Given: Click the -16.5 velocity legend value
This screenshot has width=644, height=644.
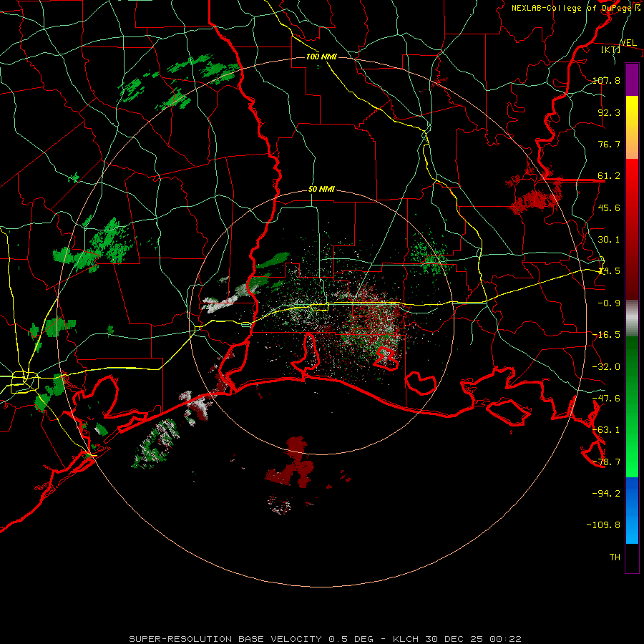Looking at the screenshot, I should click(606, 335).
